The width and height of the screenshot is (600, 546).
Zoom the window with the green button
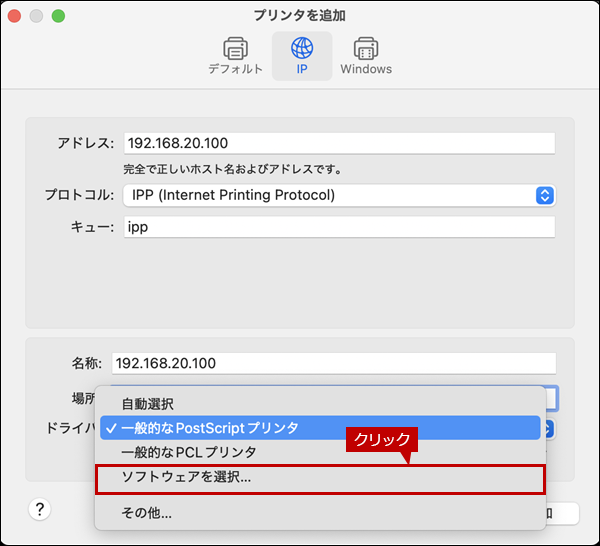point(58,16)
